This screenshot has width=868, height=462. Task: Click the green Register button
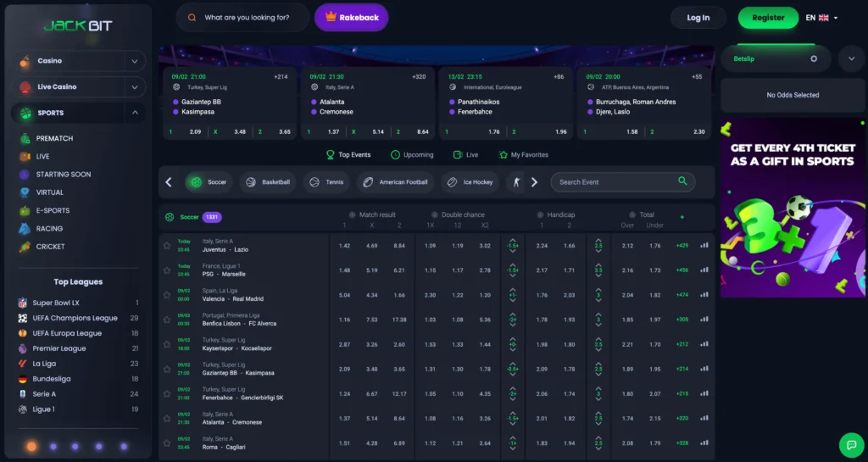768,18
